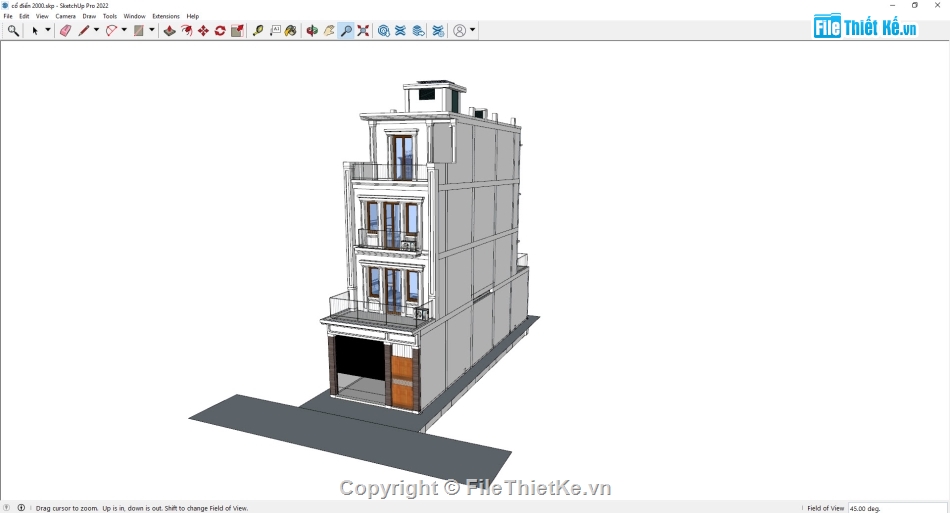950x513 pixels.
Task: Activate the Arc tool
Action: [x=111, y=30]
